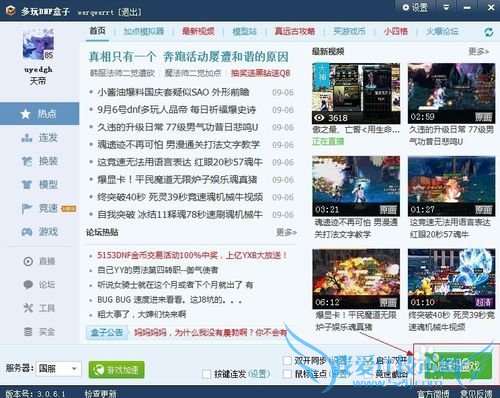Play the 01:27 video thumbnail
The height and width of the screenshot is (398, 500).
tap(451, 186)
